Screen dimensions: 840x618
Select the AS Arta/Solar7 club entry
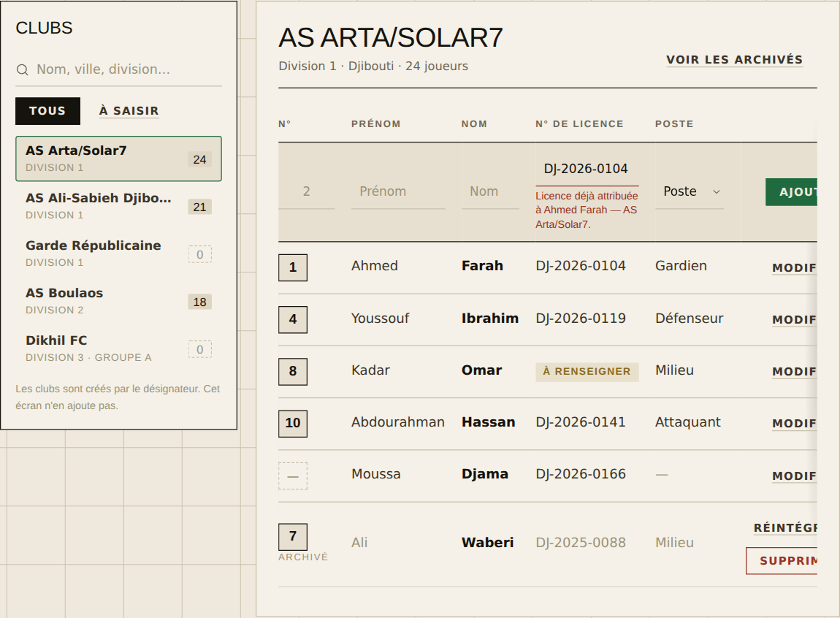click(x=118, y=159)
